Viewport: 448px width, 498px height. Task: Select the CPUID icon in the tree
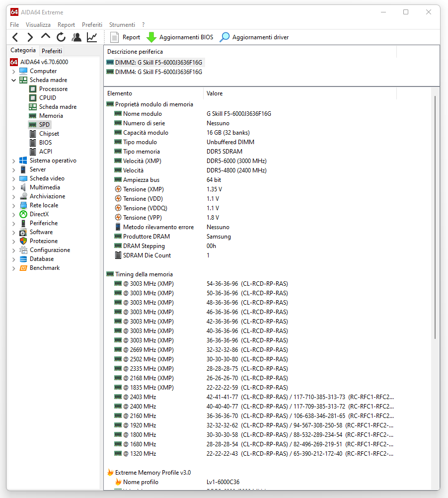[x=33, y=98]
